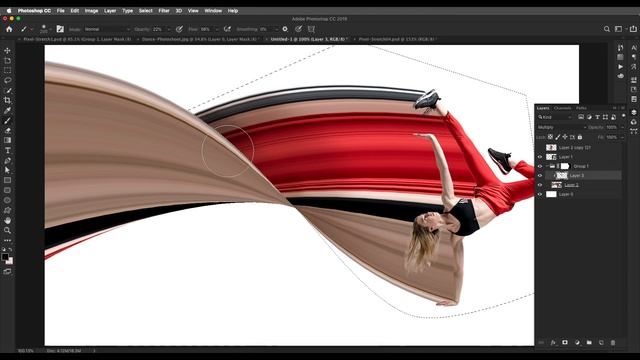Open the brush Mode dropdown
640x360 pixels.
pyautogui.click(x=107, y=29)
